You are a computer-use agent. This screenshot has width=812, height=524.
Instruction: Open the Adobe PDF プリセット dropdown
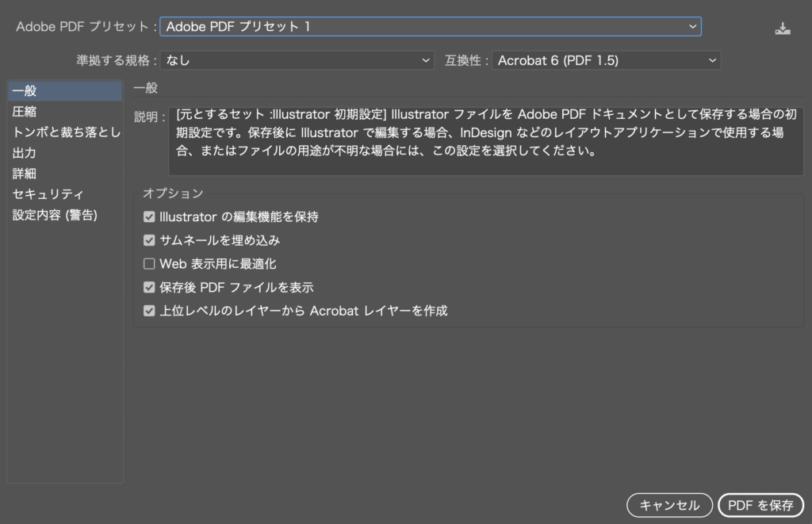coord(430,27)
